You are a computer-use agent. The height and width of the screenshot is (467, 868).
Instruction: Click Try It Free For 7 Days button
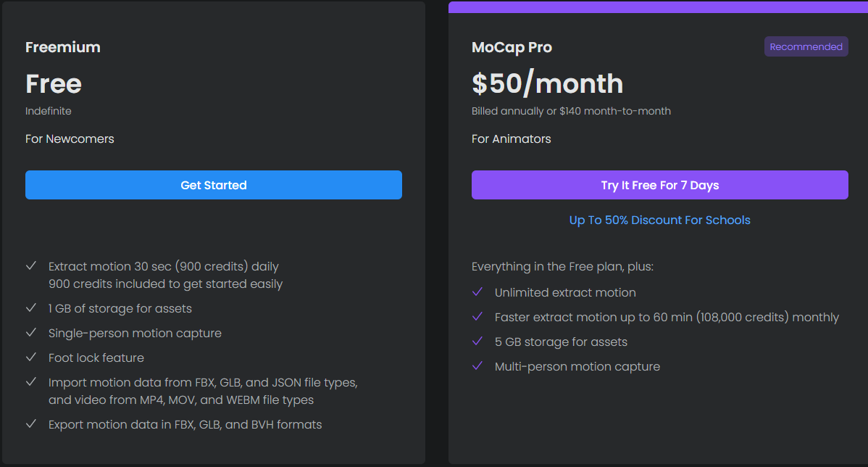(x=660, y=185)
